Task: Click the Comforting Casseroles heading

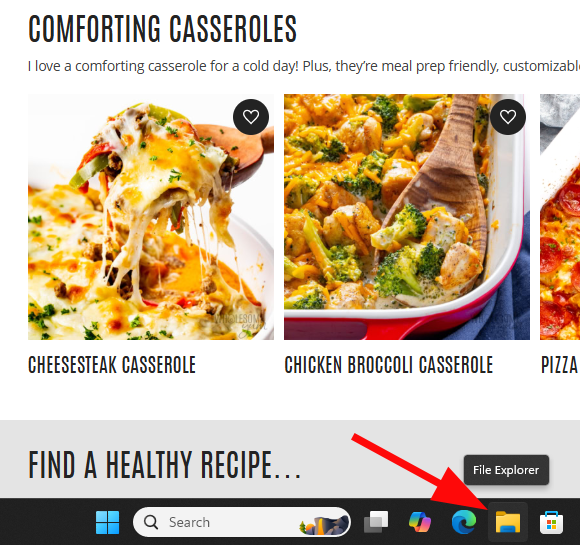Action: pos(163,29)
